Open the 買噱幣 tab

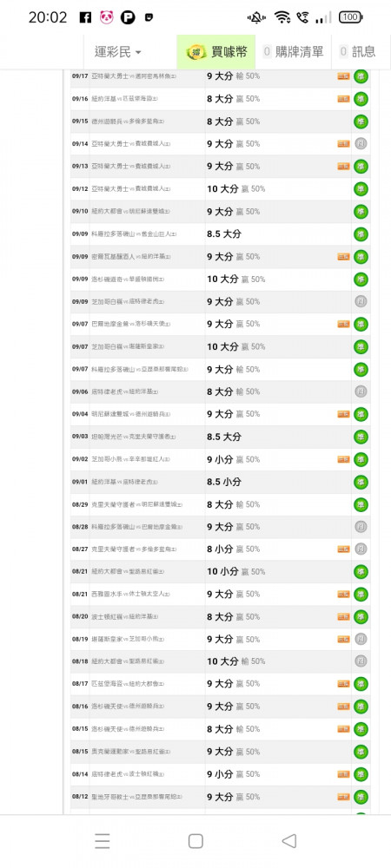216,52
